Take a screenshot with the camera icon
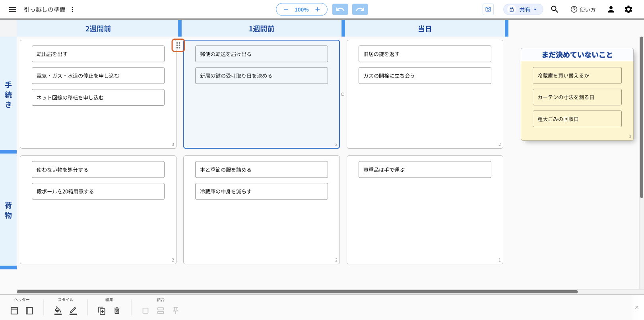The height and width of the screenshot is (320, 644). point(488,10)
